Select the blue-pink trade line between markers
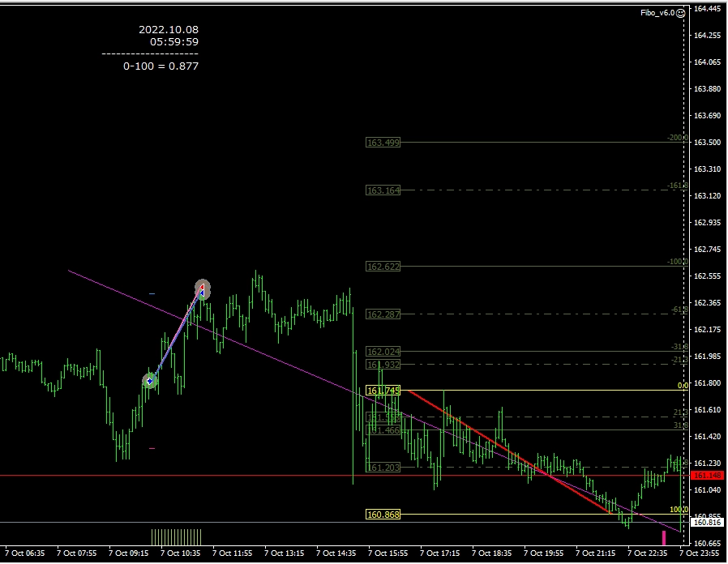Image resolution: width=728 pixels, height=564 pixels. pos(177,334)
